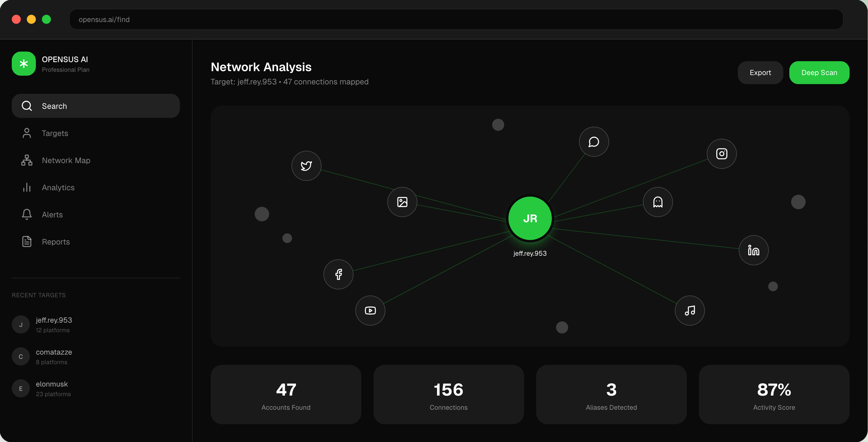Click the Search field in sidebar
This screenshot has height=442, width=868.
(96, 106)
